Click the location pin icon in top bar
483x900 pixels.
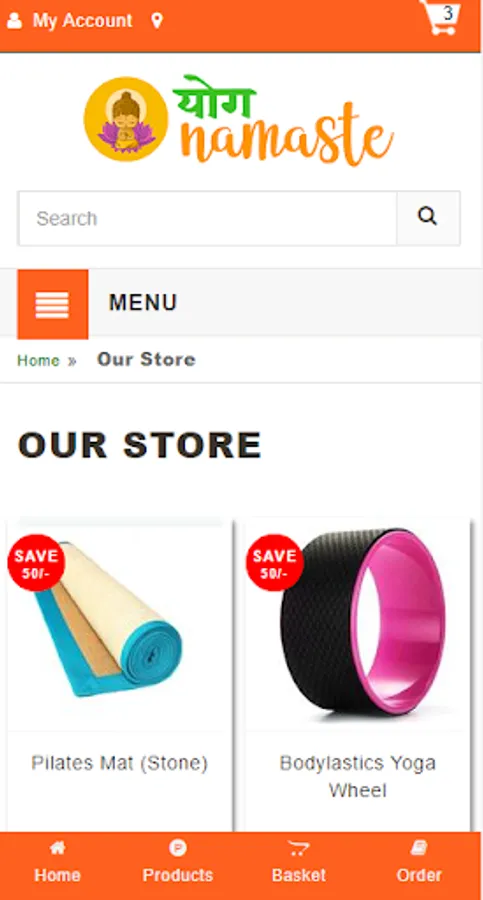[157, 21]
